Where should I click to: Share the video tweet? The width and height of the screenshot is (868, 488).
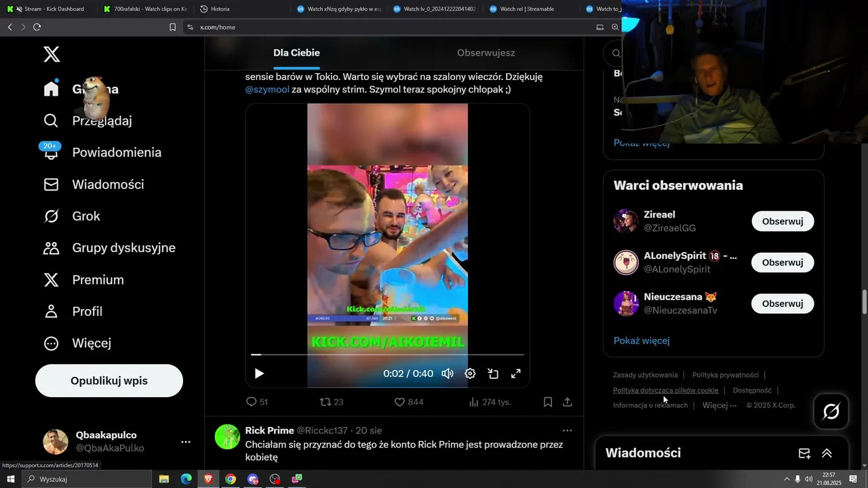click(x=568, y=402)
